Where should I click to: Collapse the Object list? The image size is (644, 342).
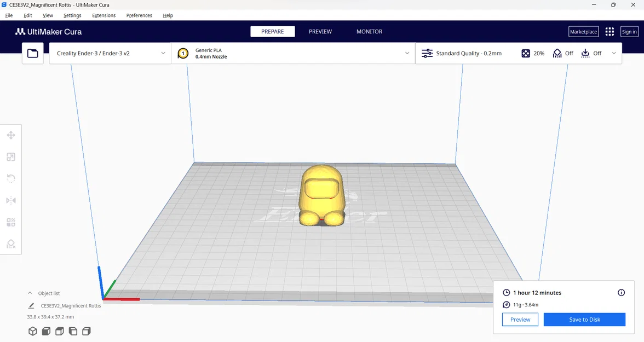coord(30,293)
